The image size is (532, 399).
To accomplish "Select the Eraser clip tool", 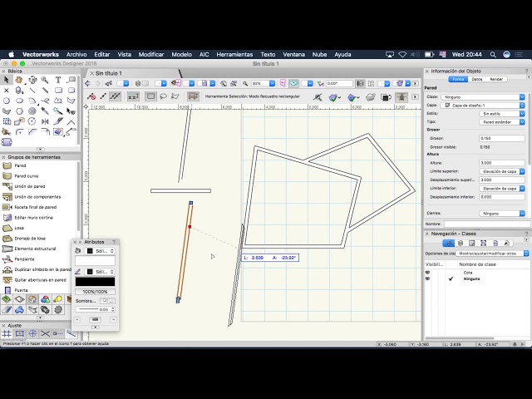I will tap(58, 131).
